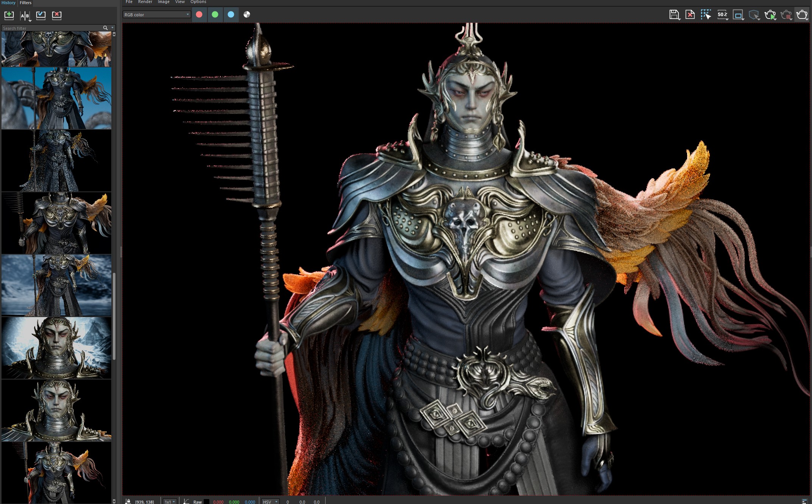
Task: Switch to the alpha channel view
Action: tap(247, 14)
